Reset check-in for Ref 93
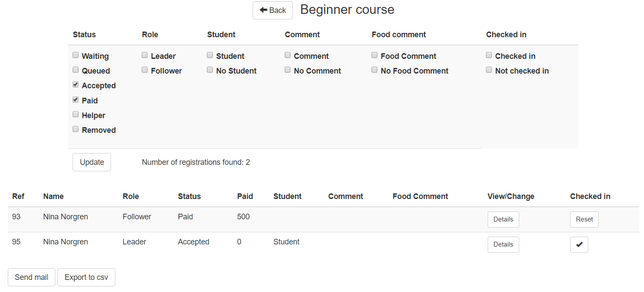The image size is (644, 292). tap(584, 219)
